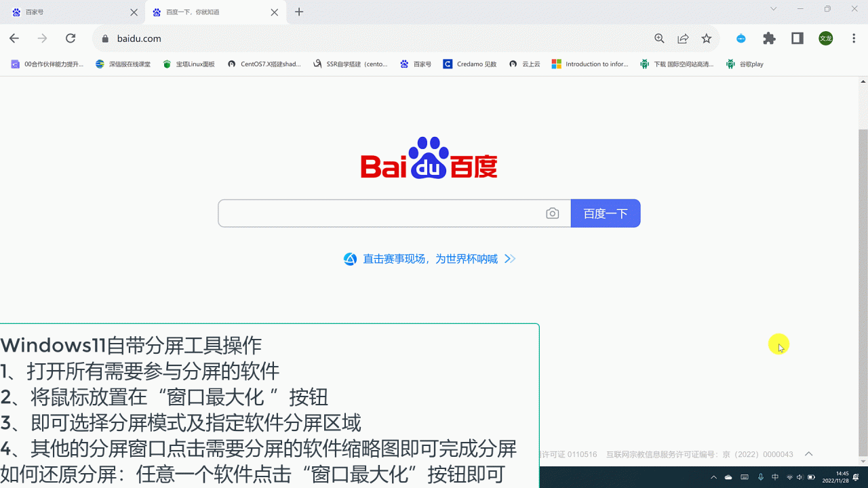Open the notifications bell icon
Viewport: 868px width, 488px height.
(856, 477)
